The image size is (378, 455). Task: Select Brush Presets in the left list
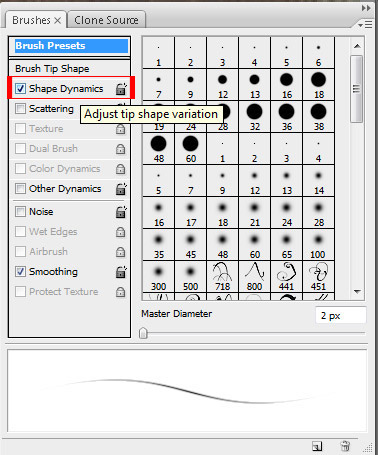click(x=71, y=46)
